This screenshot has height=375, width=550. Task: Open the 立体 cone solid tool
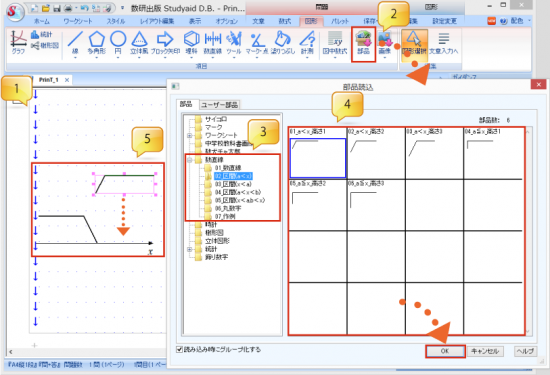tap(139, 43)
